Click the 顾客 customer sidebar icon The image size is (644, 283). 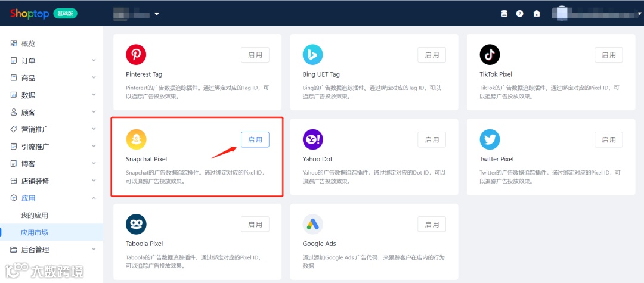[14, 112]
